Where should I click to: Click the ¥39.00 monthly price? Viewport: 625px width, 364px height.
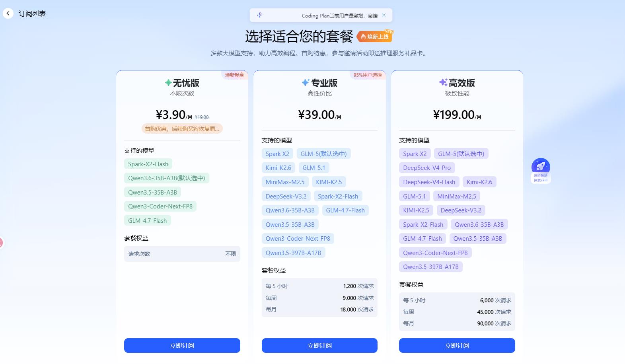coord(319,115)
